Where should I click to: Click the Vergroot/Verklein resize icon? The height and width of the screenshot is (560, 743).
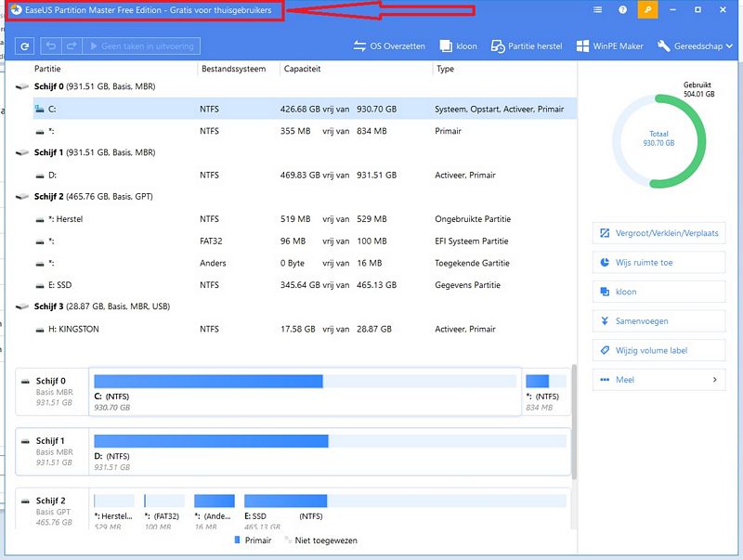pyautogui.click(x=605, y=233)
